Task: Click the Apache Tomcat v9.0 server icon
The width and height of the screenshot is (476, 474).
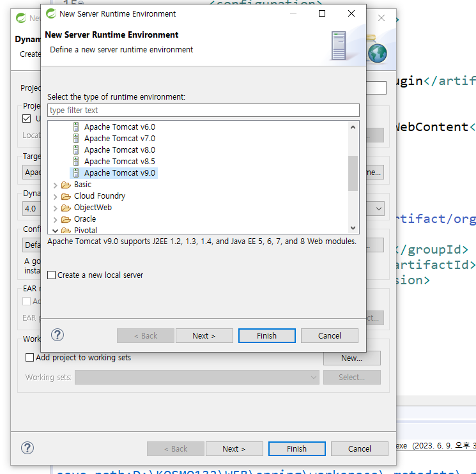Action: 76,172
